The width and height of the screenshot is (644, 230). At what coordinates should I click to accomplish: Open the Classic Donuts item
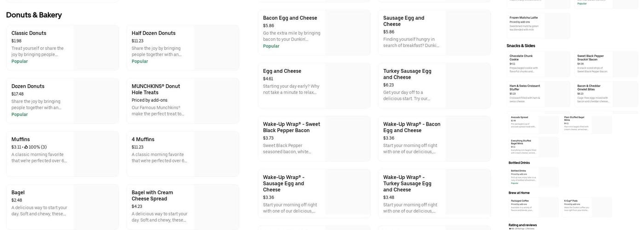[x=29, y=33]
